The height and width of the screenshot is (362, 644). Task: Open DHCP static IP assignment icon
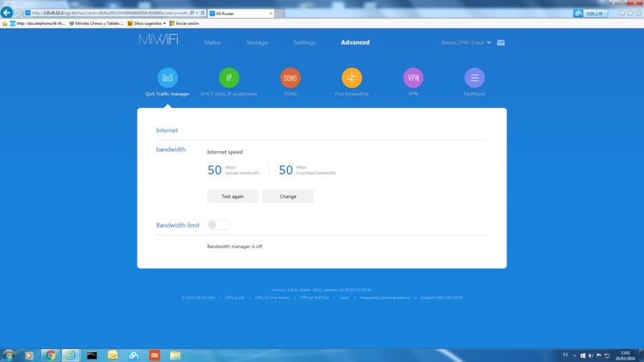pyautogui.click(x=229, y=78)
